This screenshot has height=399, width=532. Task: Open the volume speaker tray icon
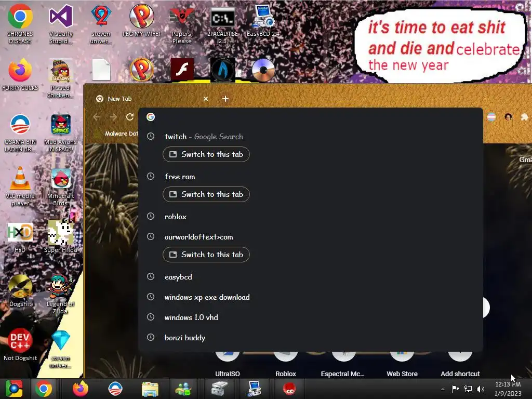pos(481,389)
